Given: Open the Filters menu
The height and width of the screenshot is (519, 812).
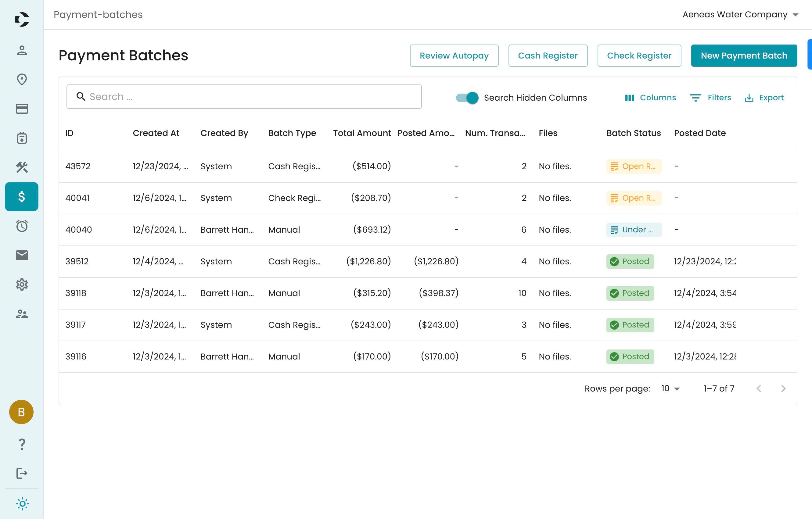Looking at the screenshot, I should pos(710,98).
